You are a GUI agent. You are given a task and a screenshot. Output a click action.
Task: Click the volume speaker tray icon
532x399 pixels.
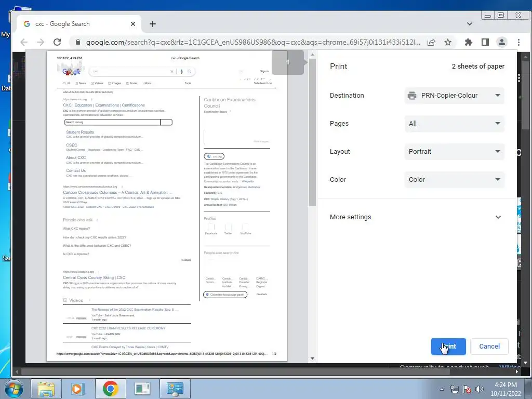click(479, 389)
